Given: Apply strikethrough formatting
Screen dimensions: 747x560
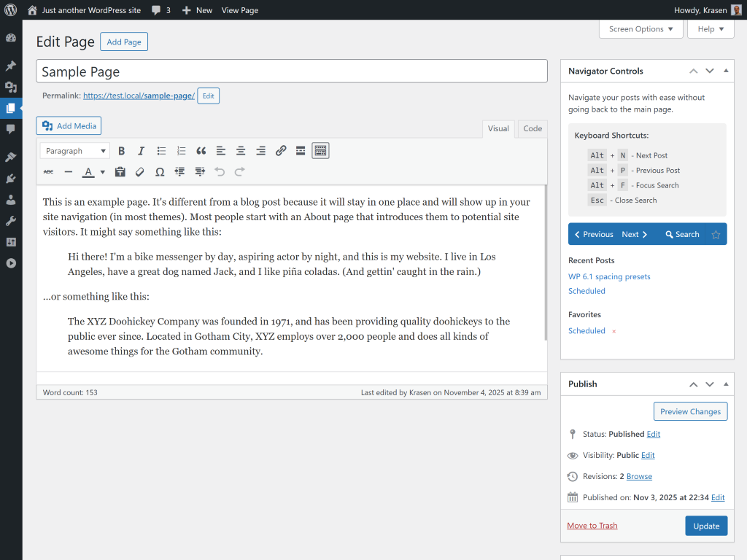Looking at the screenshot, I should 49,172.
